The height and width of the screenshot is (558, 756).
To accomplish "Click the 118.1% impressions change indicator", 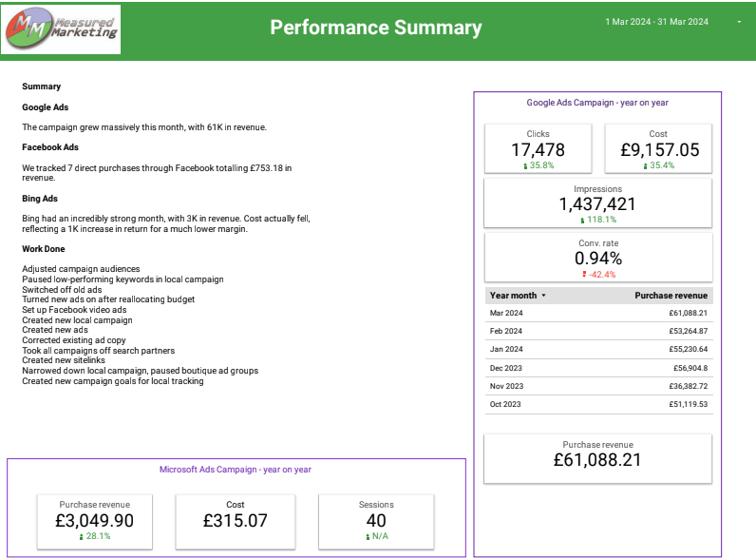I will [598, 220].
